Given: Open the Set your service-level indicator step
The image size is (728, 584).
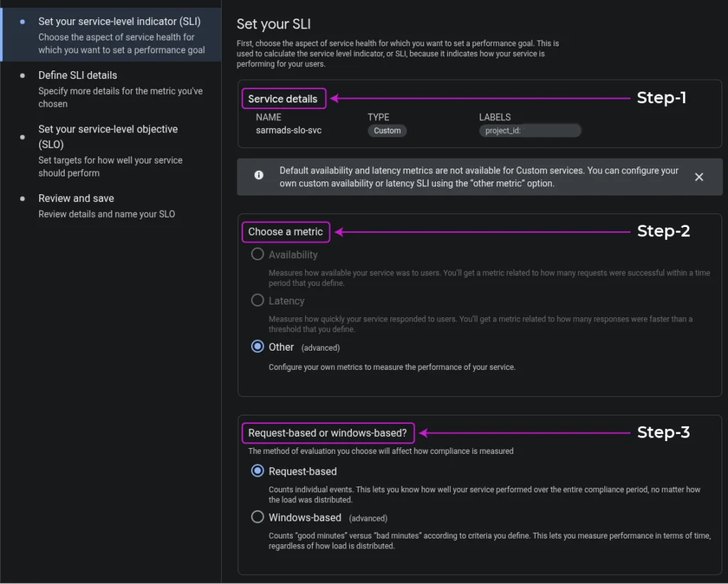Looking at the screenshot, I should pyautogui.click(x=119, y=22).
